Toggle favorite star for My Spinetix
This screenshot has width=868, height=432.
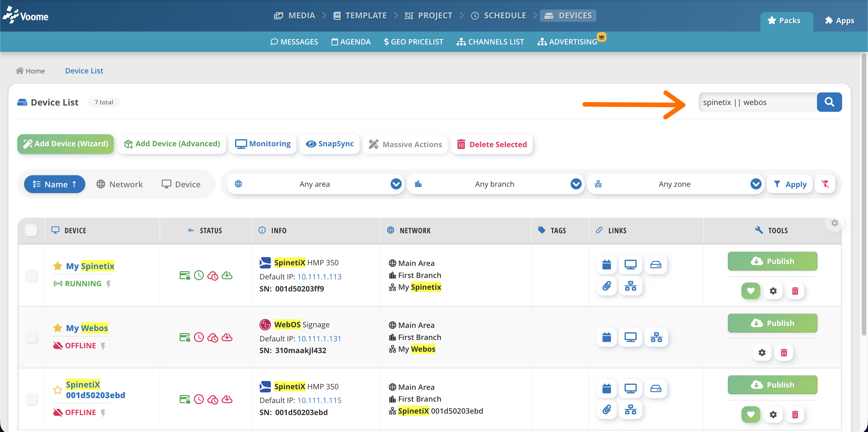(x=58, y=266)
